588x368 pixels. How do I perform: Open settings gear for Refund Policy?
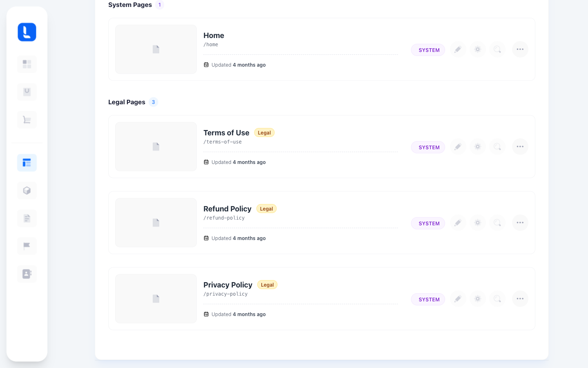[478, 223]
